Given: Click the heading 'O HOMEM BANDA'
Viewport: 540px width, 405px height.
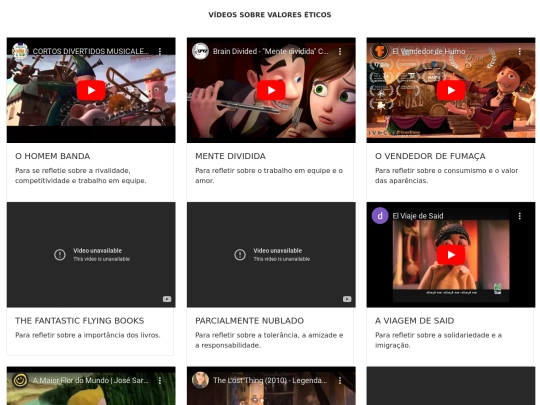Looking at the screenshot, I should (53, 156).
